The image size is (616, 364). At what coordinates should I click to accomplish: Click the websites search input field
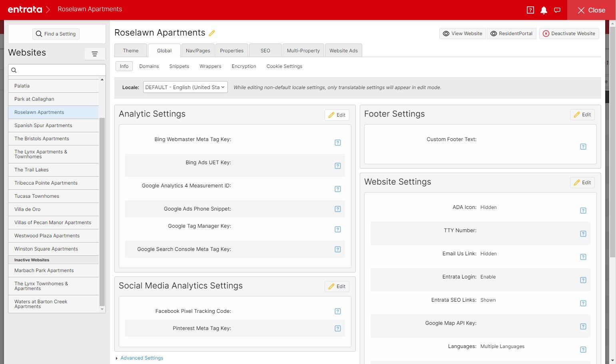[x=57, y=70]
